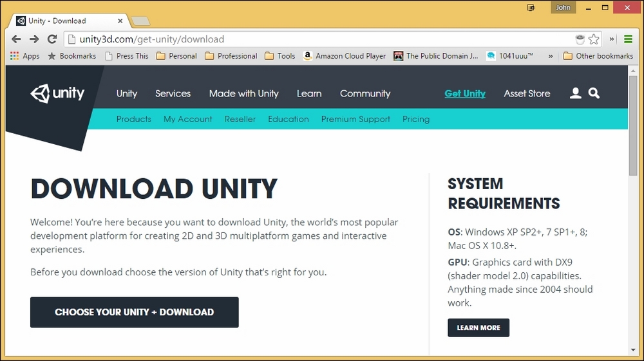Click the Download Unity heading
Viewport: 644px width, 361px height.
[x=154, y=189]
